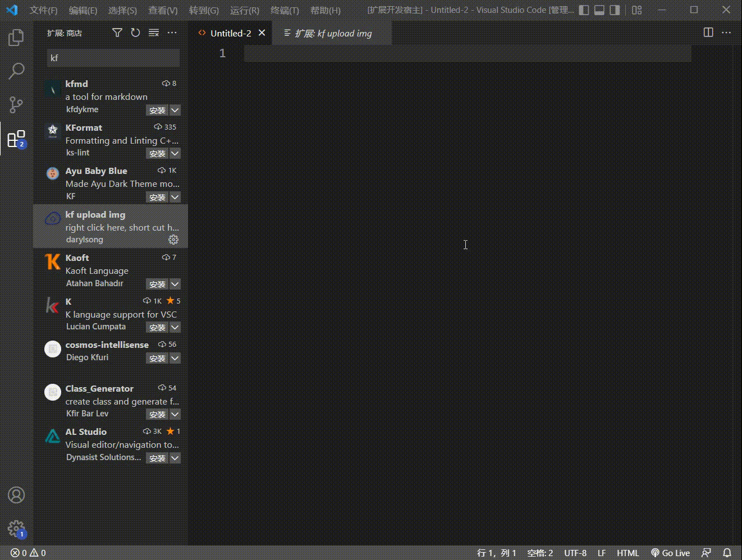The image size is (742, 560).
Task: Open notifications bell in status bar
Action: pyautogui.click(x=727, y=553)
